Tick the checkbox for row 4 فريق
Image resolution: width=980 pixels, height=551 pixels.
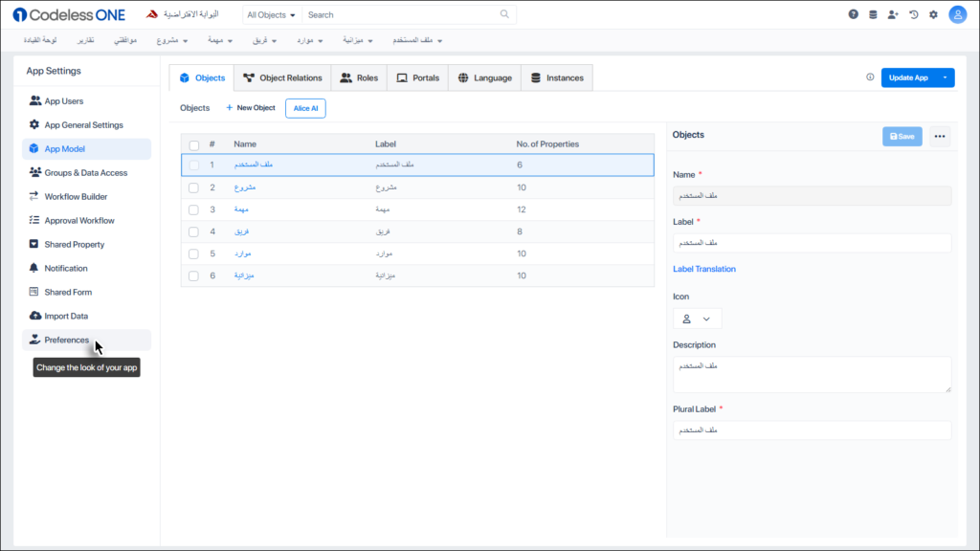pos(193,231)
